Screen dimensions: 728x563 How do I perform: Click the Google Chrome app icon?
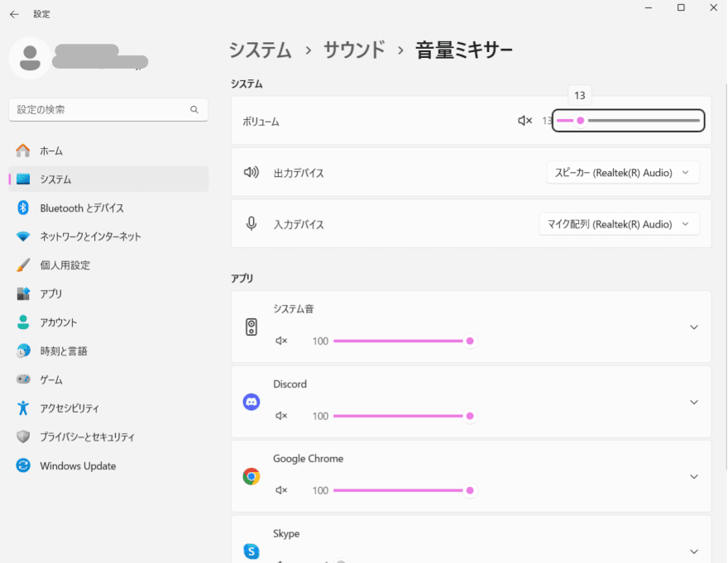[251, 476]
